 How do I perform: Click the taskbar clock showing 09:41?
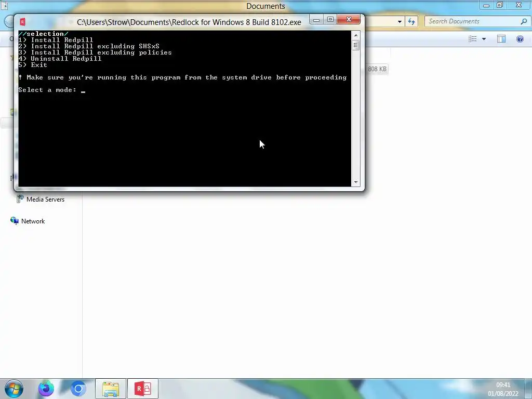(x=503, y=385)
